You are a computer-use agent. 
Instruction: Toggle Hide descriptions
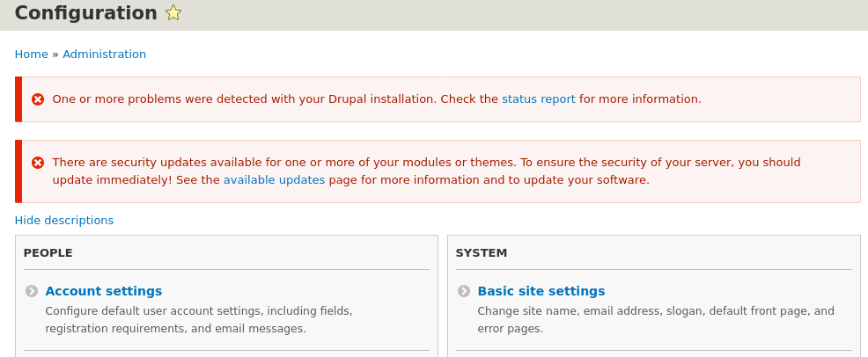coord(64,221)
